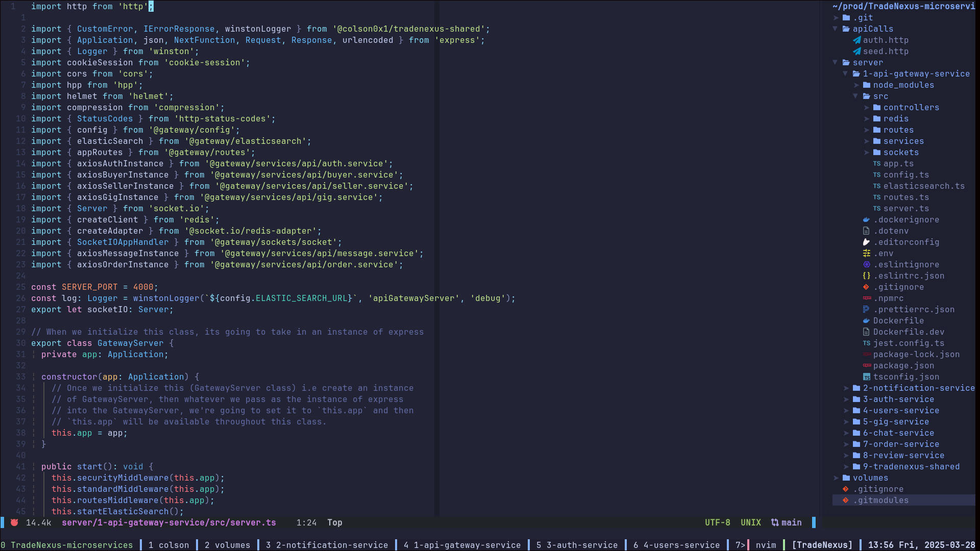Click the .prettierrc.json file icon
Screen dimensions: 980x551
[866, 310]
